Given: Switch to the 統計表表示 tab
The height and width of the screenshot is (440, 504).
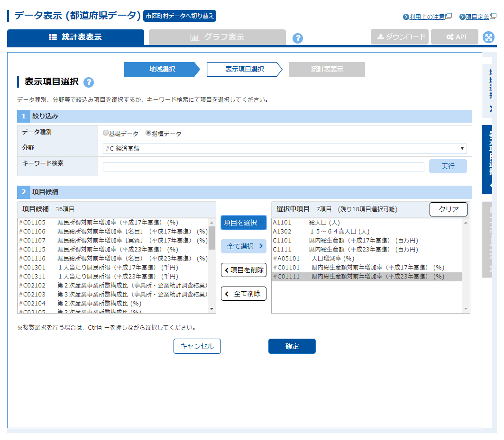Looking at the screenshot, I should 75,37.
